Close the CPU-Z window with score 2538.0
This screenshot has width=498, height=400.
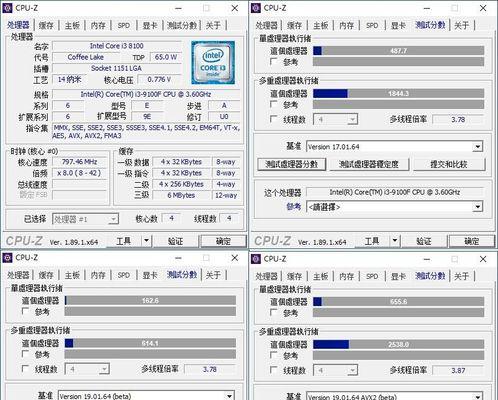[483, 259]
